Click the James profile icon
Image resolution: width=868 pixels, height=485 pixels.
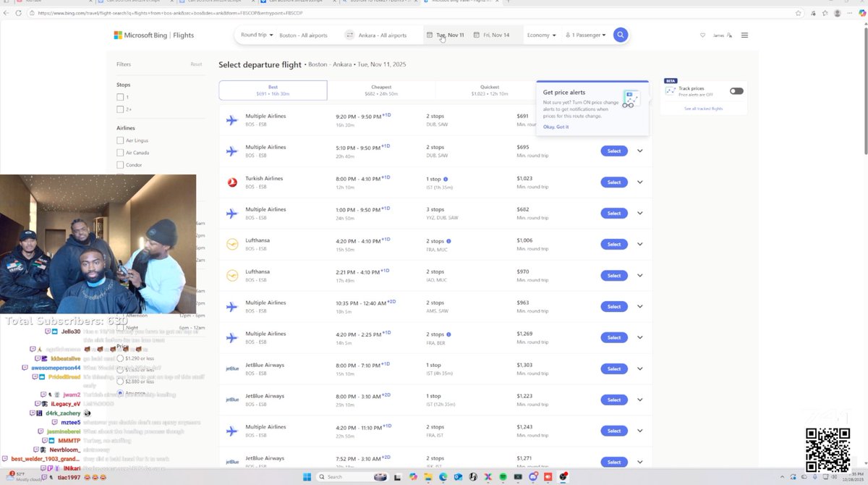723,35
